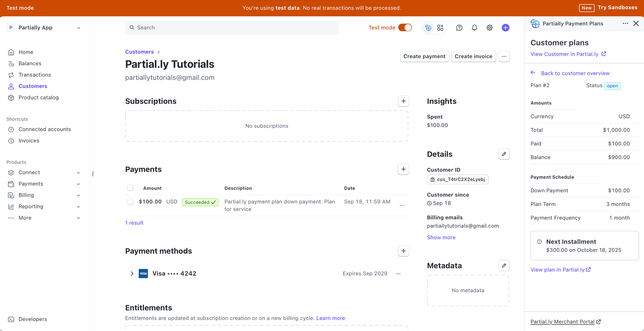Open Product catalog from sidebar
This screenshot has height=331, width=644.
click(x=38, y=97)
